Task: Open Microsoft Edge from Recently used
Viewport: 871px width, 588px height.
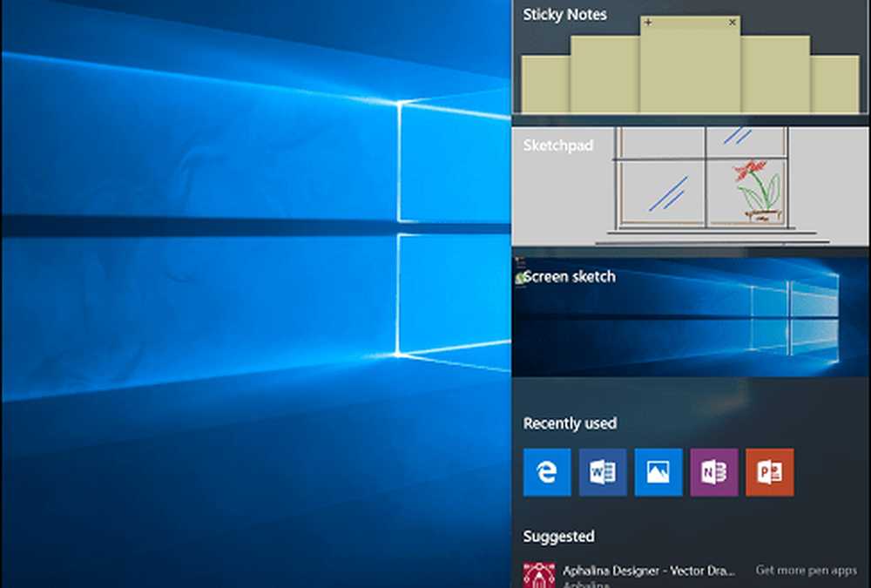Action: click(547, 472)
